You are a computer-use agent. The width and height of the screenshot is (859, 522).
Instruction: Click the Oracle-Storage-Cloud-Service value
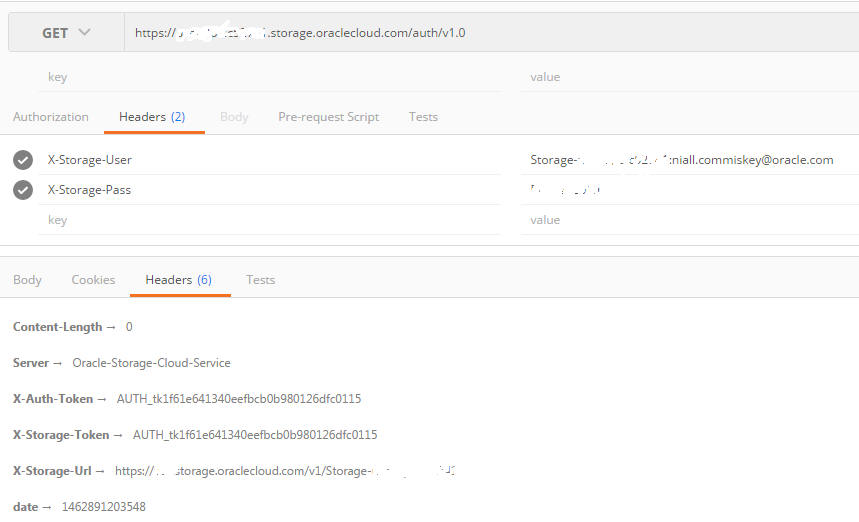tap(151, 363)
